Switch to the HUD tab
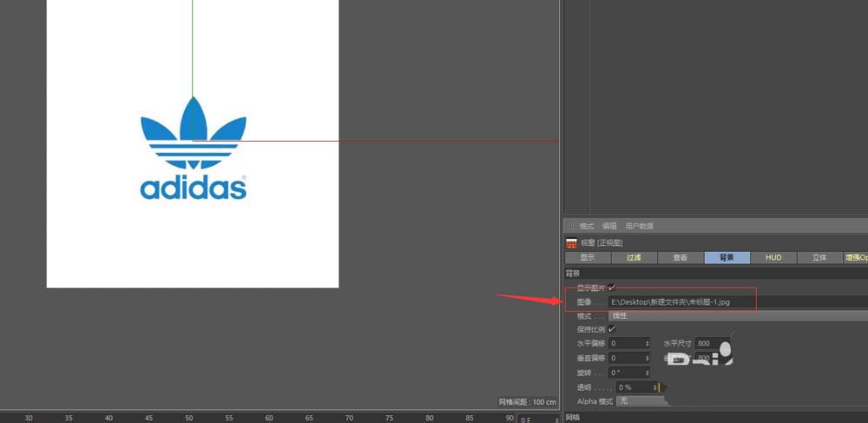This screenshot has width=868, height=423. [773, 257]
